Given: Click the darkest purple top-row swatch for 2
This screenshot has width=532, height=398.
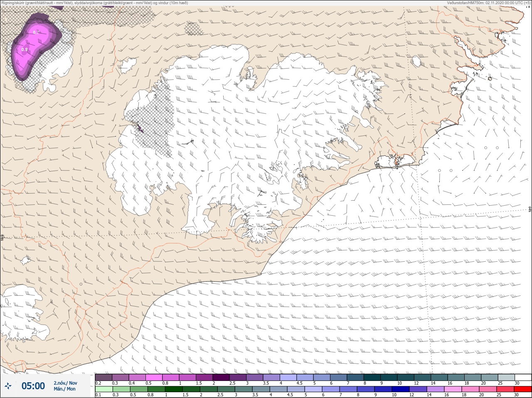Looking at the screenshot, I should [221, 377].
